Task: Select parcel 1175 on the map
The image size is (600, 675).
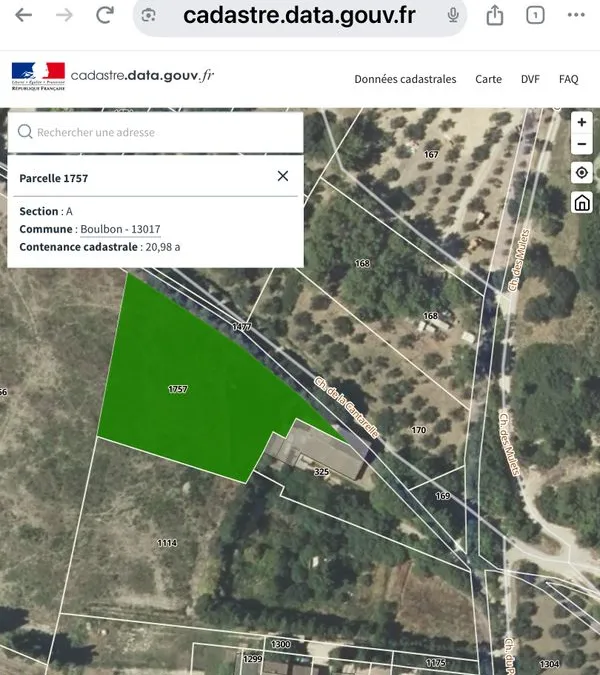Action: (436, 663)
